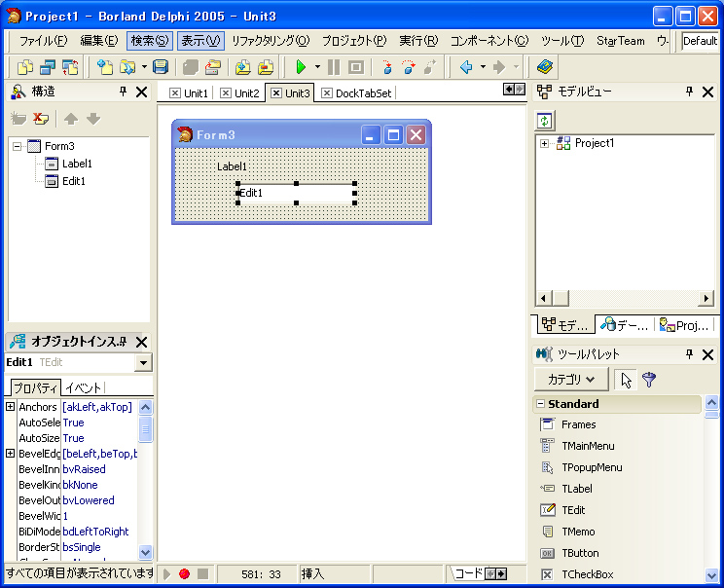Click the View Unit toolbar icon
Screen dimensions: 724x588
[25, 67]
